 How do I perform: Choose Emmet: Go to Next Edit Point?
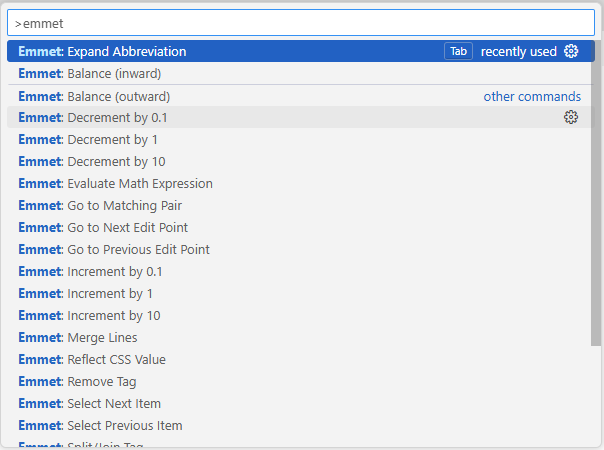pos(301,227)
